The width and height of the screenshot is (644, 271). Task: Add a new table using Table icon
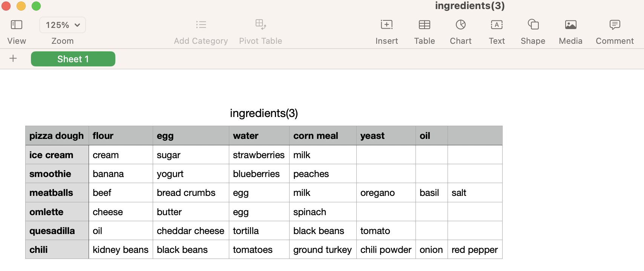click(x=424, y=25)
